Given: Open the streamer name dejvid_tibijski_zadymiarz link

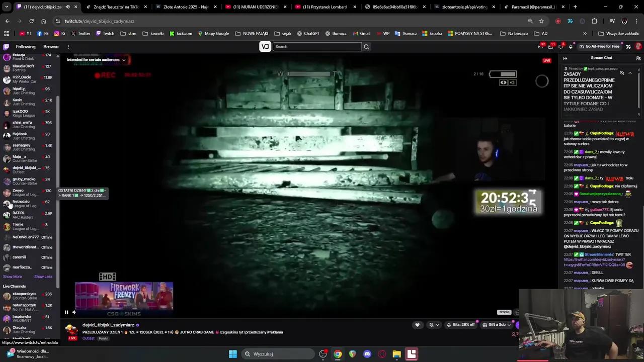Looking at the screenshot, I should [108, 325].
